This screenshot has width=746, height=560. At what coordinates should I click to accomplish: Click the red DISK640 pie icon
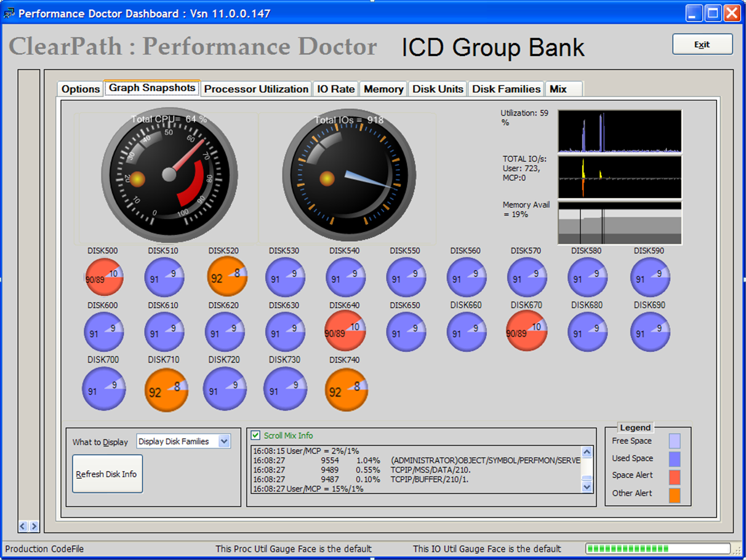[346, 331]
